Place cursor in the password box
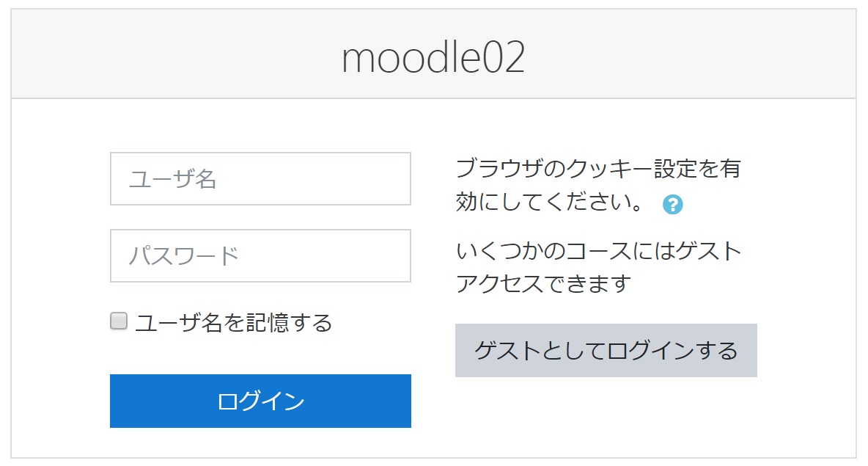 pos(260,256)
